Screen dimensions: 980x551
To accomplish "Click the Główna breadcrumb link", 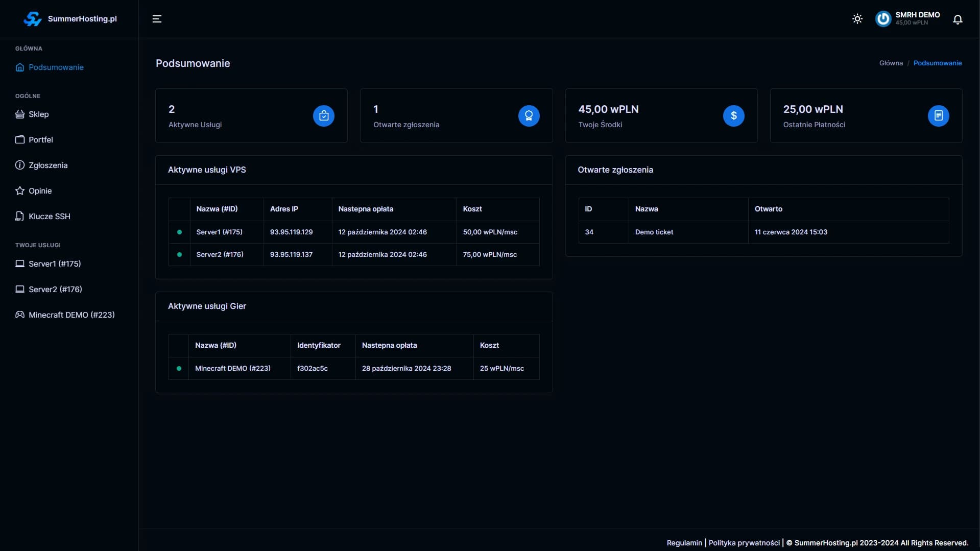I will [x=891, y=63].
